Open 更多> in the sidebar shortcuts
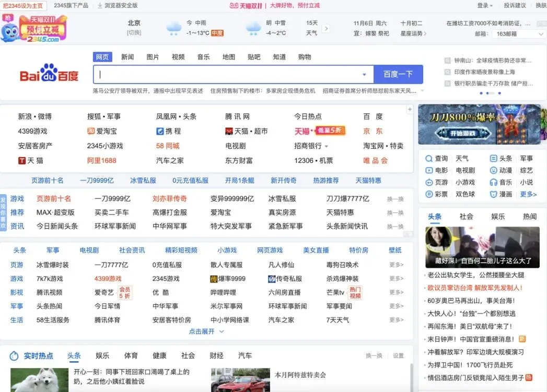Image resolution: width=547 pixels, height=392 pixels. point(528,194)
